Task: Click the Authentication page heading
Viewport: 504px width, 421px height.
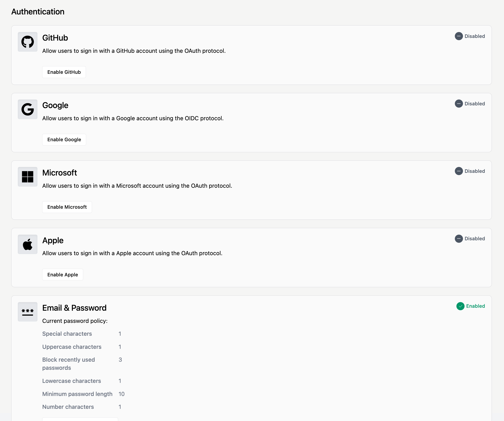Action: tap(38, 12)
